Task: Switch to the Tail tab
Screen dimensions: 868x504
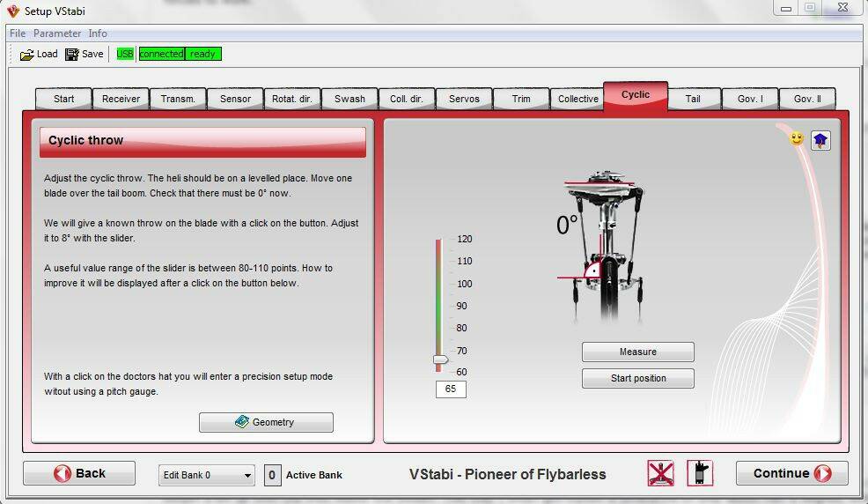Action: point(693,100)
